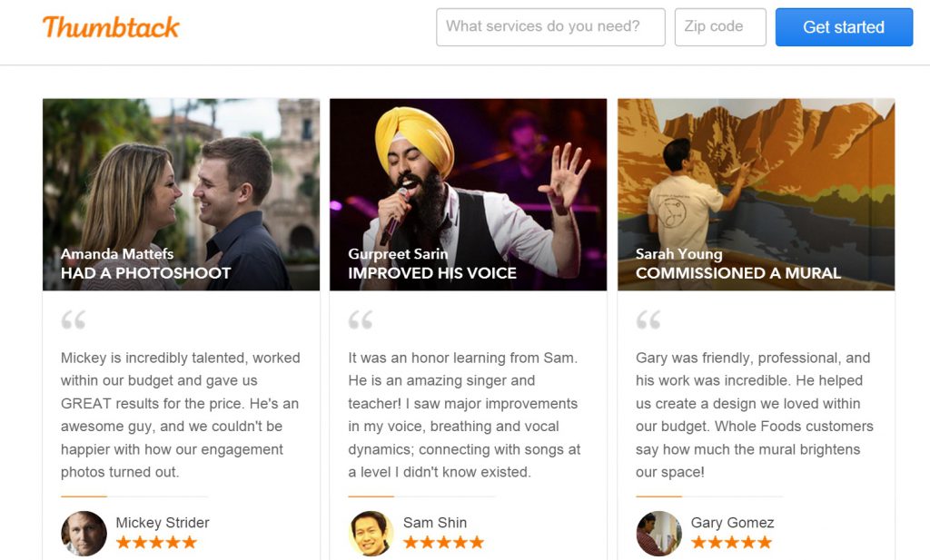The image size is (930, 560).
Task: Click Gary Gomez's avatar photo
Action: coord(659,534)
